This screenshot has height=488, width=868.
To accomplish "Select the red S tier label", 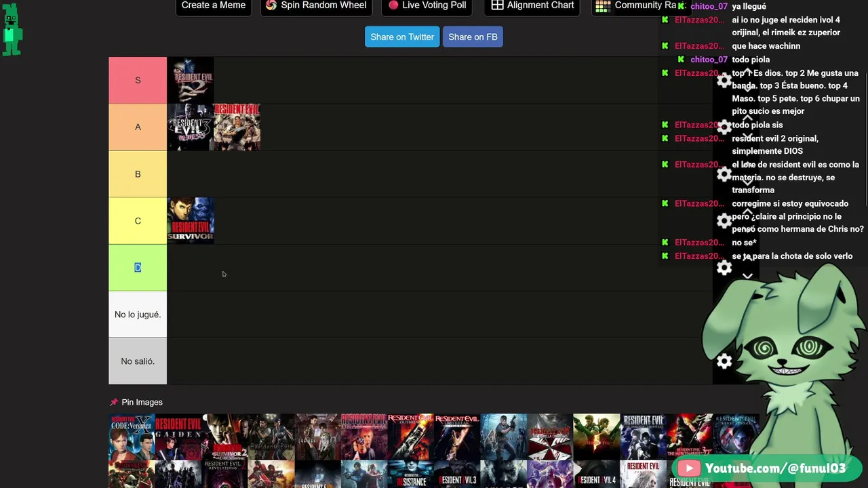I will (138, 80).
